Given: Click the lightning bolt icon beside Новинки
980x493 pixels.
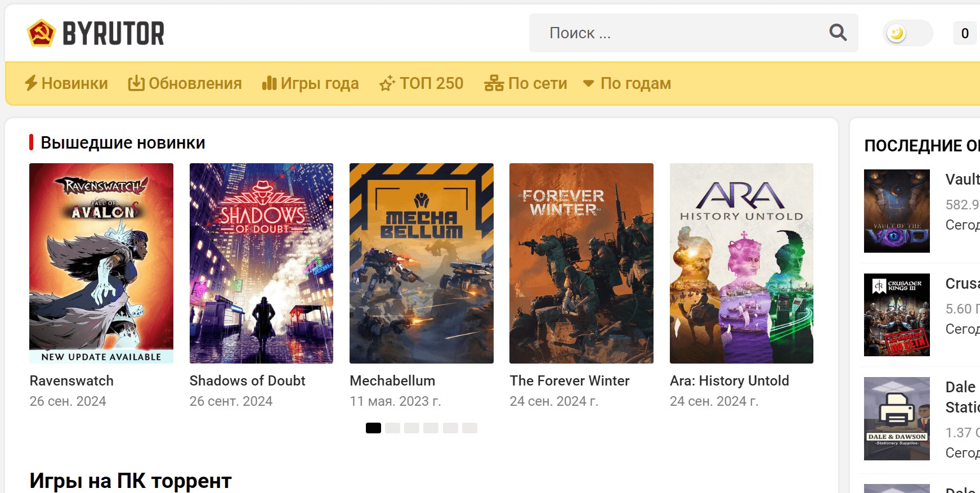Looking at the screenshot, I should tap(31, 83).
